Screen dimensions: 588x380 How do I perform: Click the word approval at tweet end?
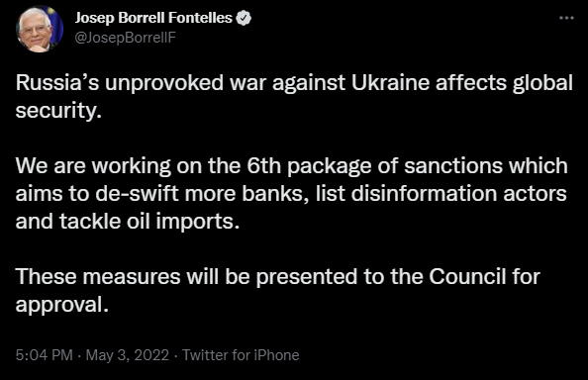click(x=59, y=305)
